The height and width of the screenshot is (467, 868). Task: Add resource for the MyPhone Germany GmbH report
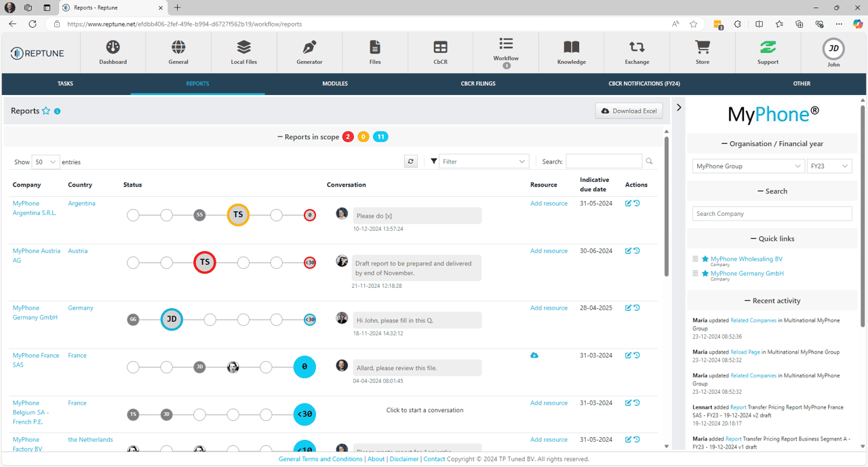pyautogui.click(x=549, y=307)
